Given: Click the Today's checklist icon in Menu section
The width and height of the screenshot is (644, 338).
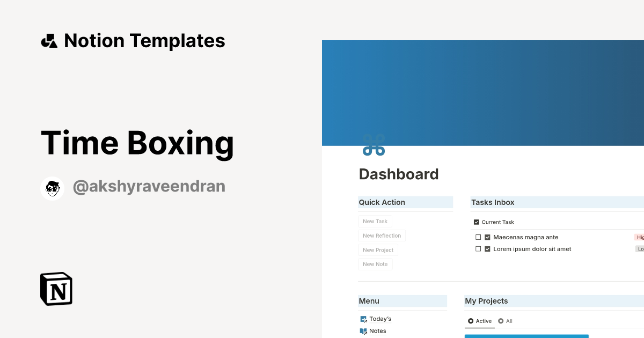Looking at the screenshot, I should [x=363, y=319].
